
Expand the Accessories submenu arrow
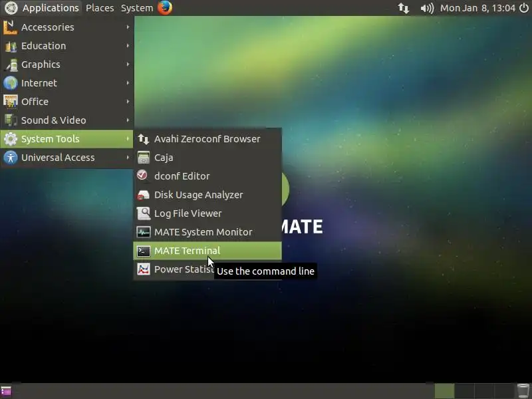pyautogui.click(x=128, y=27)
